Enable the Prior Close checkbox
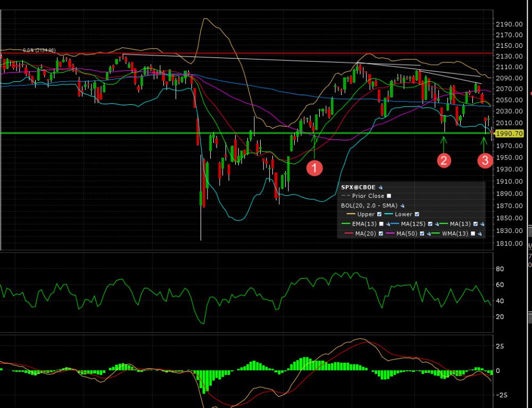 coord(389,196)
